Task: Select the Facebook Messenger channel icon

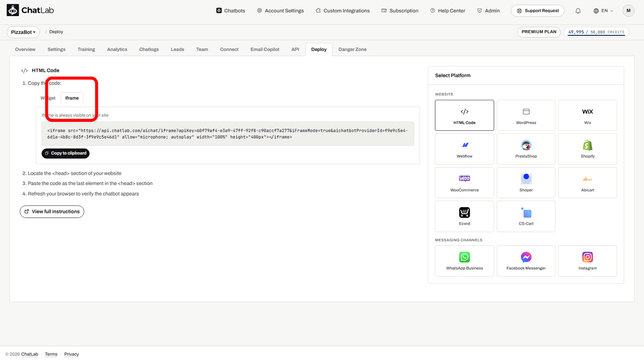Action: [x=526, y=257]
